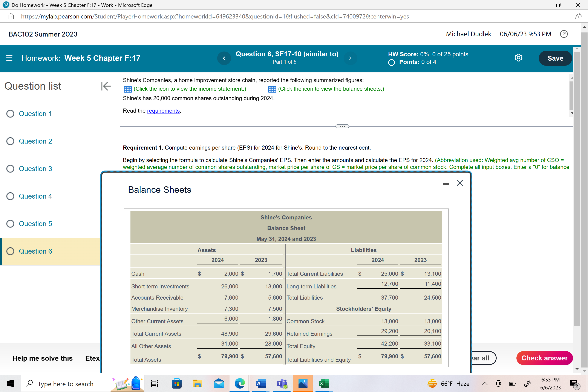
Task: Select the Question 5 radio circle
Action: coord(10,224)
